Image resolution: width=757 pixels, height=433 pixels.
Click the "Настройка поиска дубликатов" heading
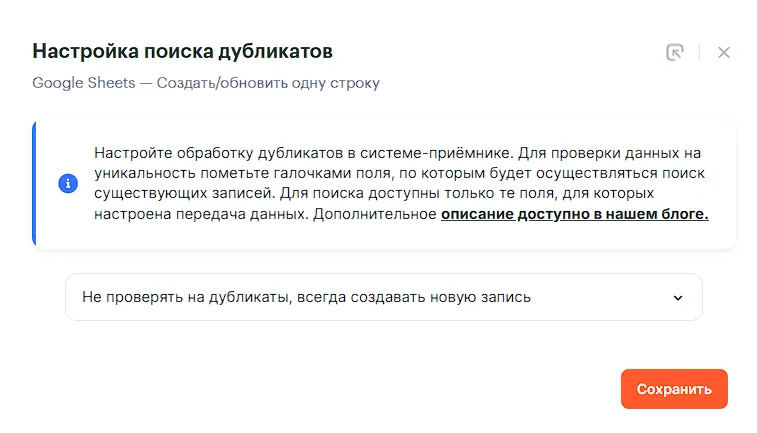point(182,51)
